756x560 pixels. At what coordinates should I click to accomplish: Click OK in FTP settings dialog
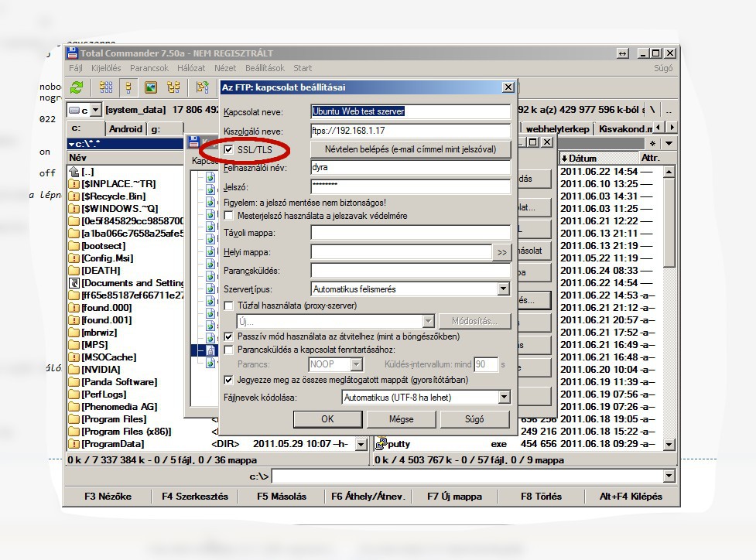point(327,418)
